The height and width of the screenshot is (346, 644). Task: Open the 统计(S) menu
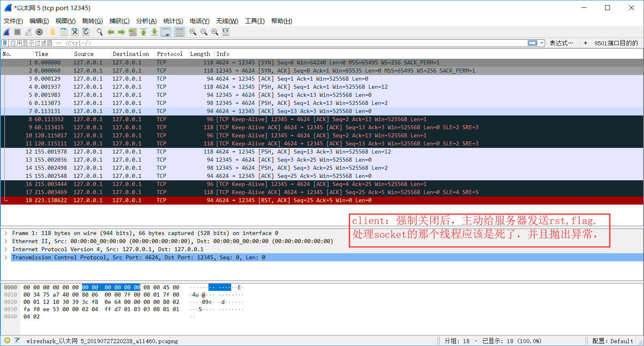[x=173, y=21]
